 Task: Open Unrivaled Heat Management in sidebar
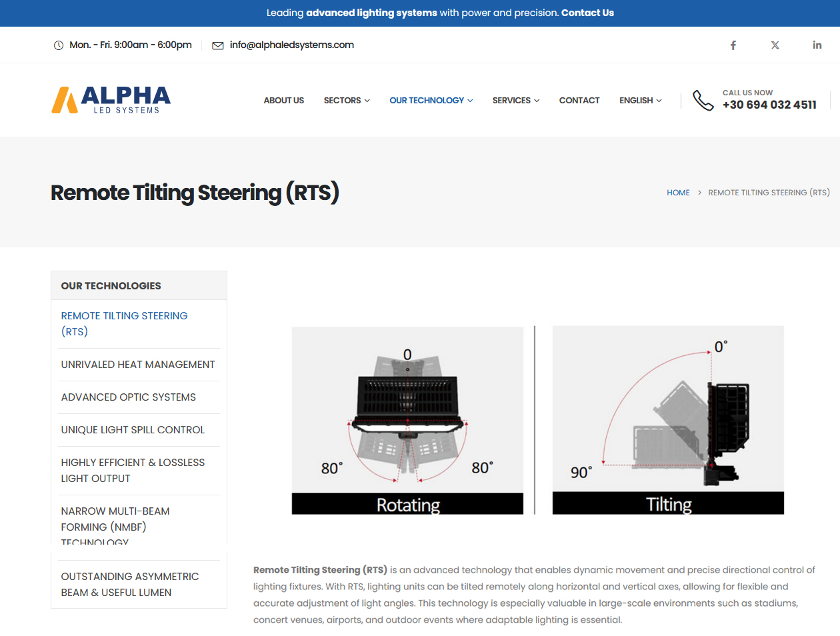pyautogui.click(x=138, y=365)
